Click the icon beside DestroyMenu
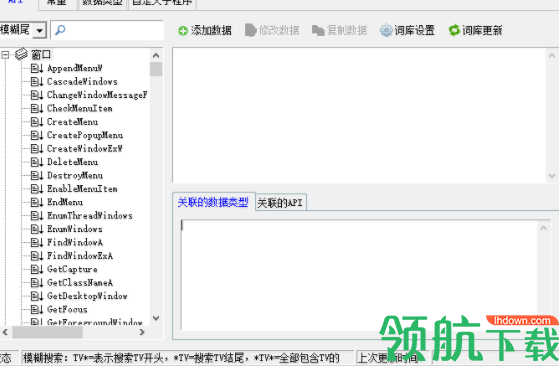 click(x=37, y=175)
